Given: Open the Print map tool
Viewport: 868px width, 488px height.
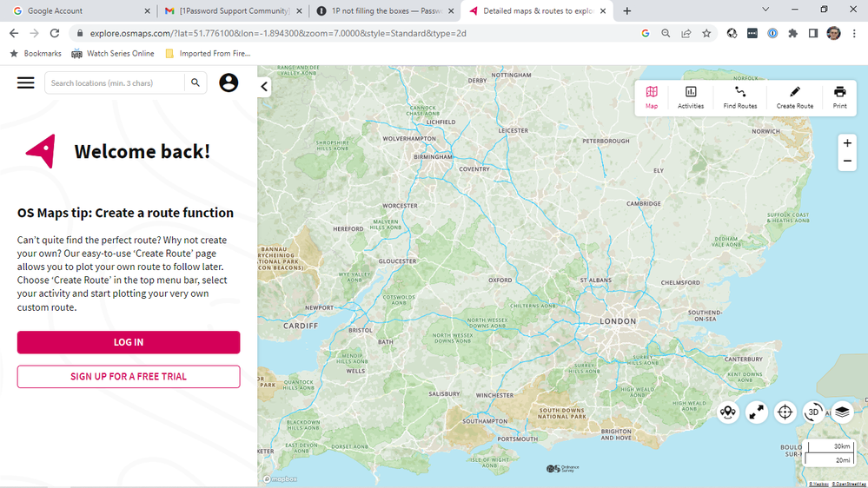Looking at the screenshot, I should [839, 97].
